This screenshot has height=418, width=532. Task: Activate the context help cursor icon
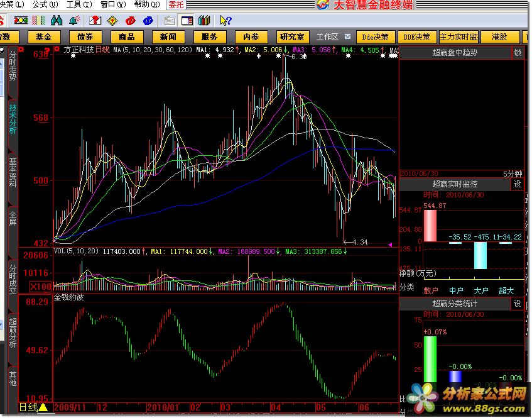225,21
